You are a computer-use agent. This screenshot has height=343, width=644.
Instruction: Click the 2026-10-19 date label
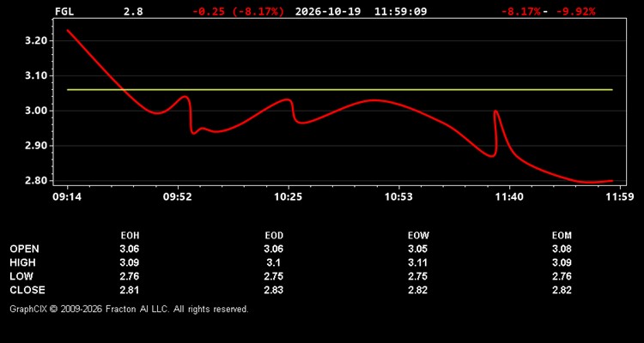click(328, 11)
